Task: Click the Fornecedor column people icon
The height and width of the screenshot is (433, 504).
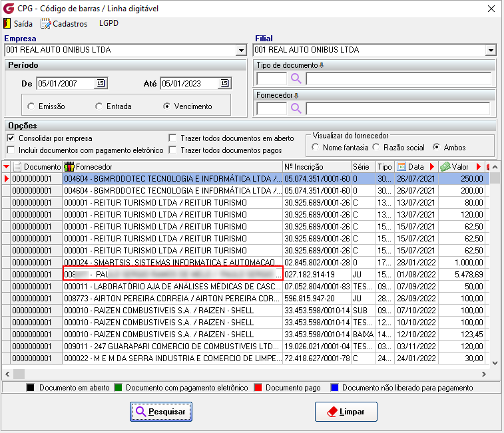Action: click(x=69, y=167)
